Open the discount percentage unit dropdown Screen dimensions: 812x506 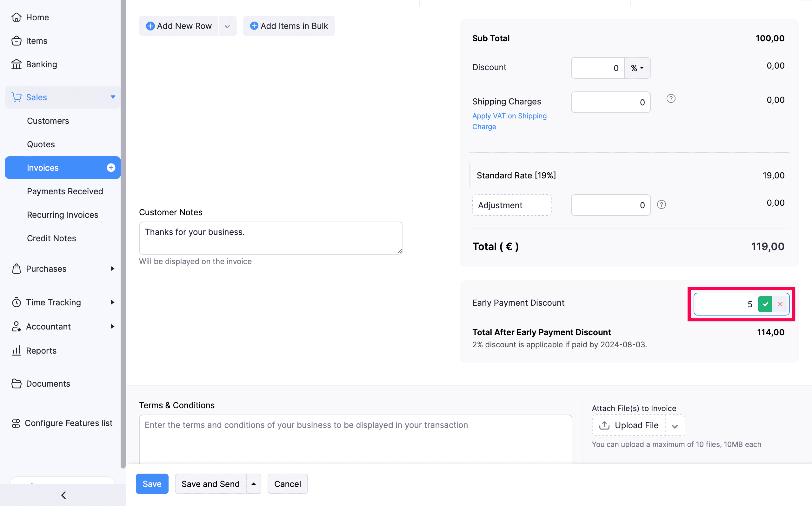point(637,68)
